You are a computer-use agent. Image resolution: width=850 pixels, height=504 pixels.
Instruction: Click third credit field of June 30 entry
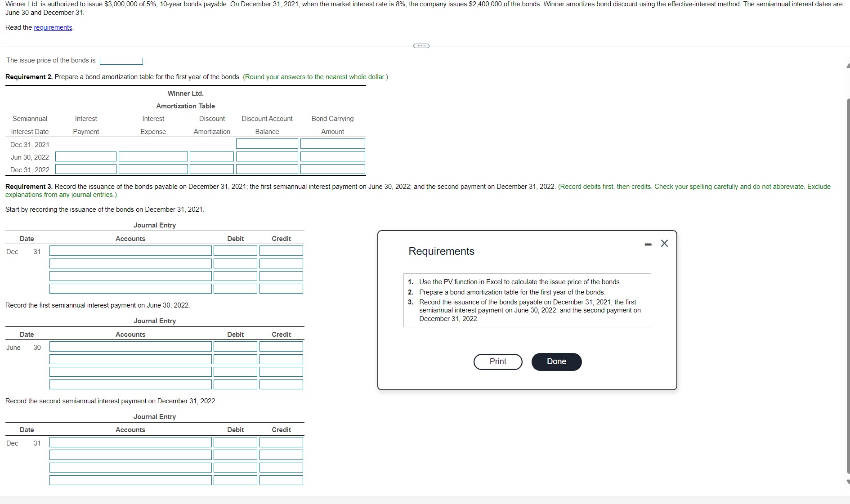coord(281,372)
